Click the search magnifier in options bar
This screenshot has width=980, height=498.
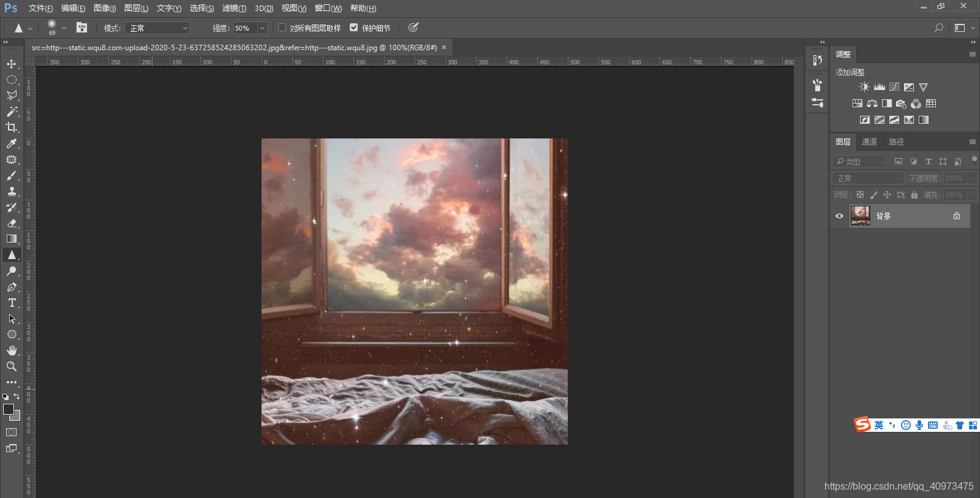939,28
